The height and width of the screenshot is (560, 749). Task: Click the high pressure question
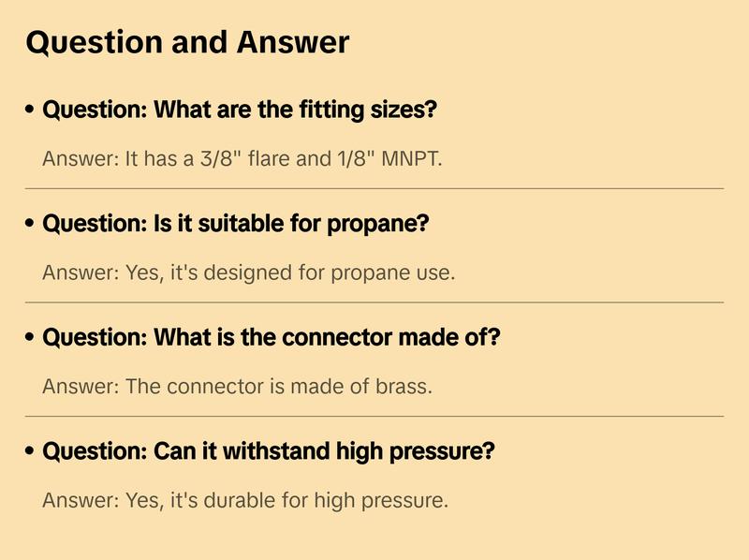[x=269, y=451]
